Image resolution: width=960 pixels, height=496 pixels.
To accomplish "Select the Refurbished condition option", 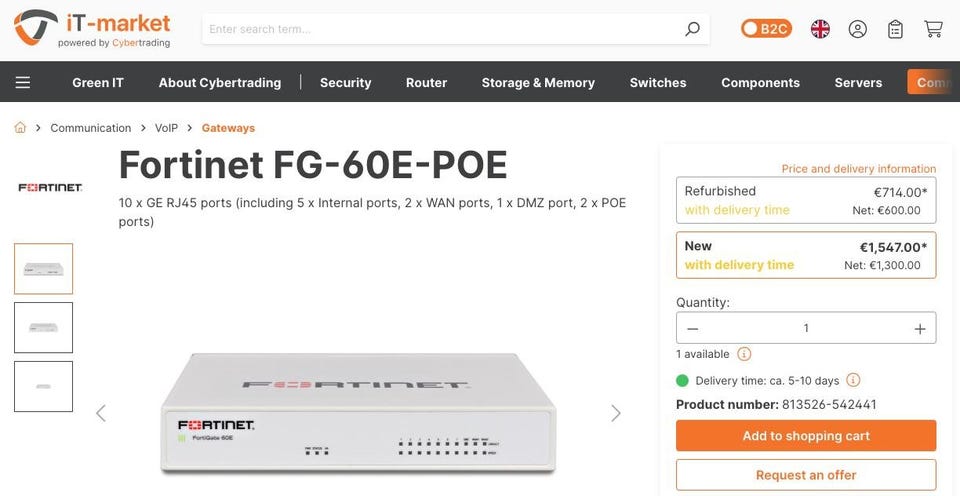I will coord(806,200).
